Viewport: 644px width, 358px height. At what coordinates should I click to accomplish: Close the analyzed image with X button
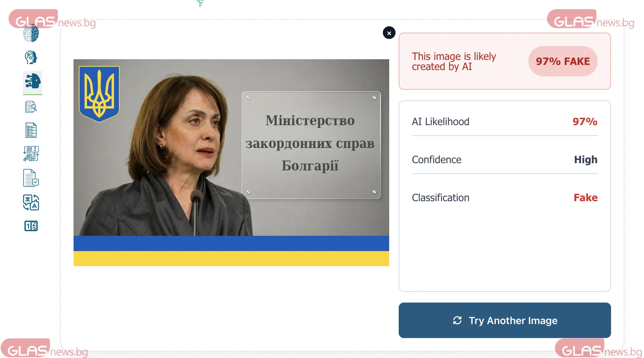[x=389, y=33]
